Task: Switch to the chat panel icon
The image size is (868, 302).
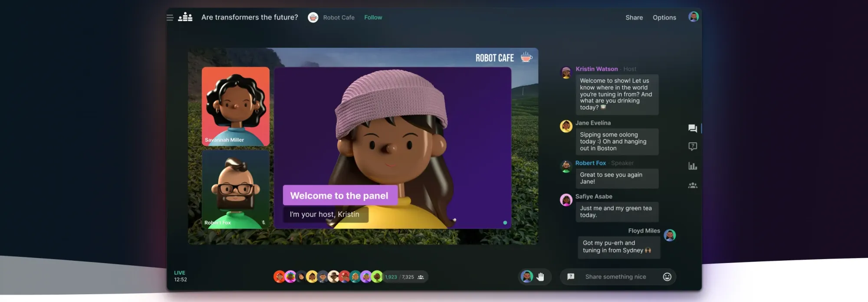Action: (x=693, y=128)
